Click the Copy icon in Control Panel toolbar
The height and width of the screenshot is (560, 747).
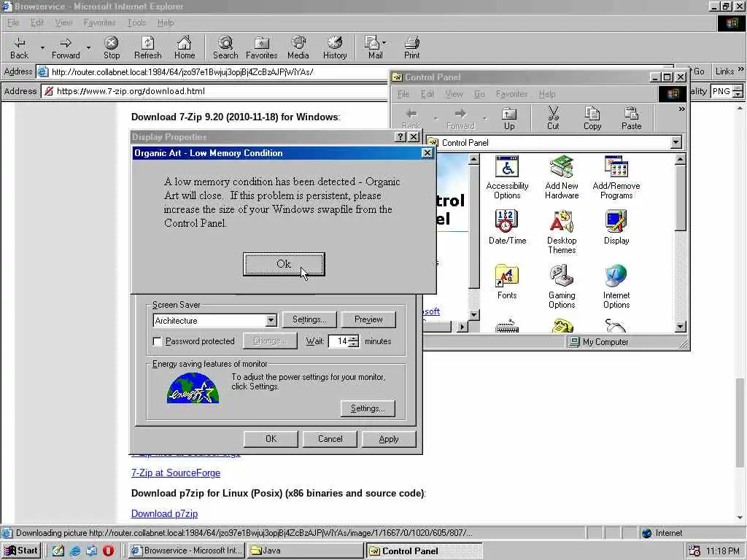[592, 119]
